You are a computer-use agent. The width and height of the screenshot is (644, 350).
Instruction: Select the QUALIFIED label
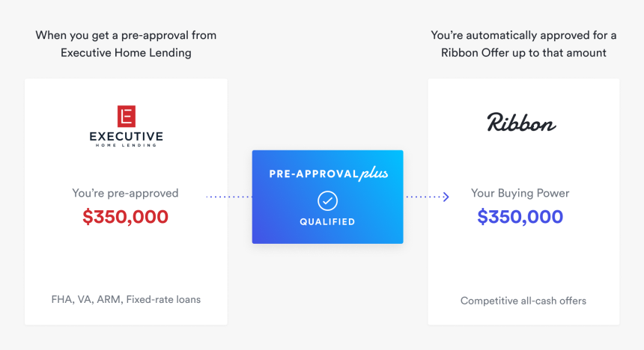(327, 222)
